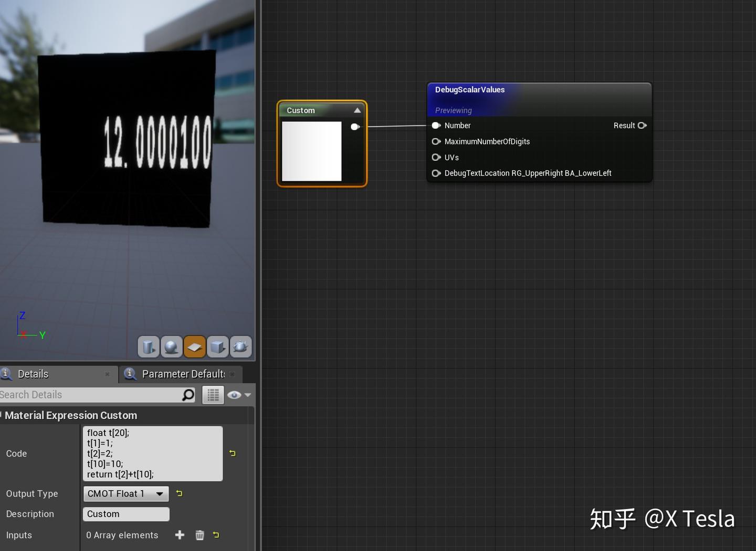Reset Output Type to default value
The height and width of the screenshot is (551, 756).
click(179, 493)
